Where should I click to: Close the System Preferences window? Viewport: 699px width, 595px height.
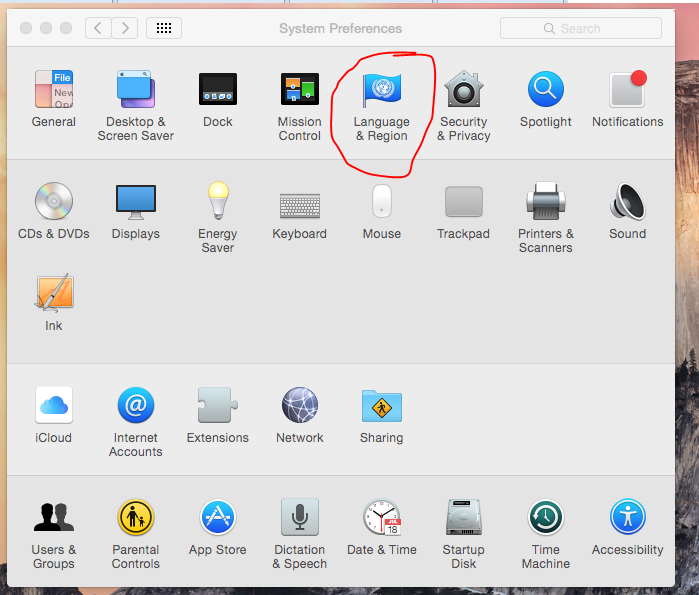coord(26,28)
